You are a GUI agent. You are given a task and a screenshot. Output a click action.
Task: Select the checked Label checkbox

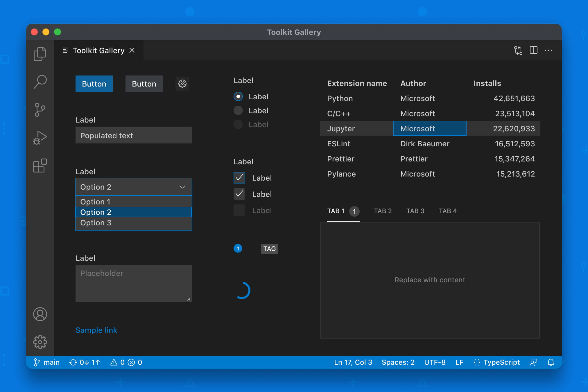coord(239,178)
